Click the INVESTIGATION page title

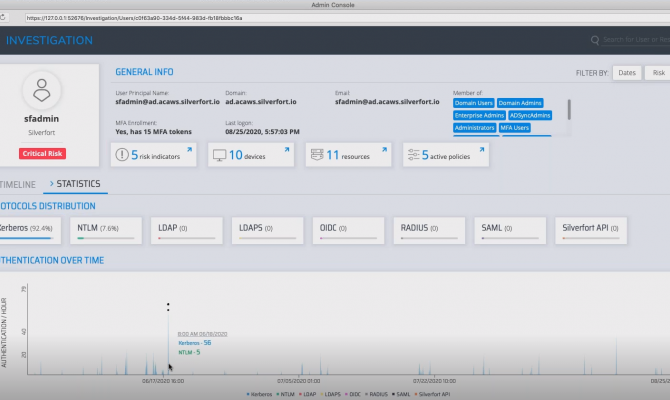tap(49, 40)
